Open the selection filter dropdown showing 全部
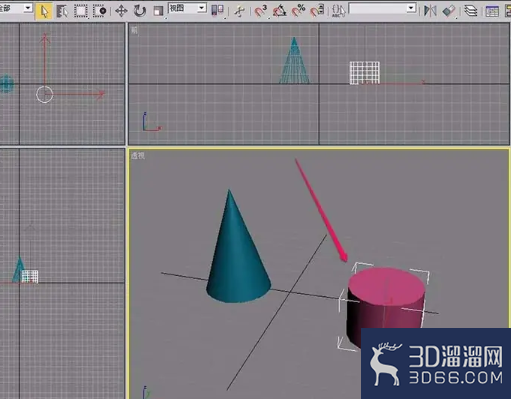The image size is (511, 399). tap(16, 8)
